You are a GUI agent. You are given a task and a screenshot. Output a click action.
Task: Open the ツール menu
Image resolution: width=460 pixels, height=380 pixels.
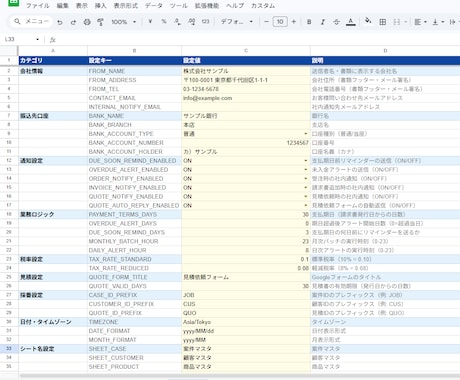pyautogui.click(x=179, y=6)
